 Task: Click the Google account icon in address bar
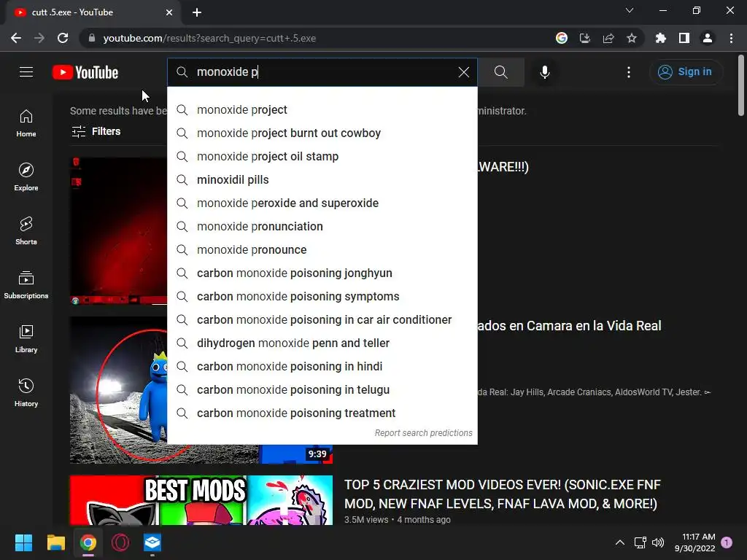(x=562, y=38)
